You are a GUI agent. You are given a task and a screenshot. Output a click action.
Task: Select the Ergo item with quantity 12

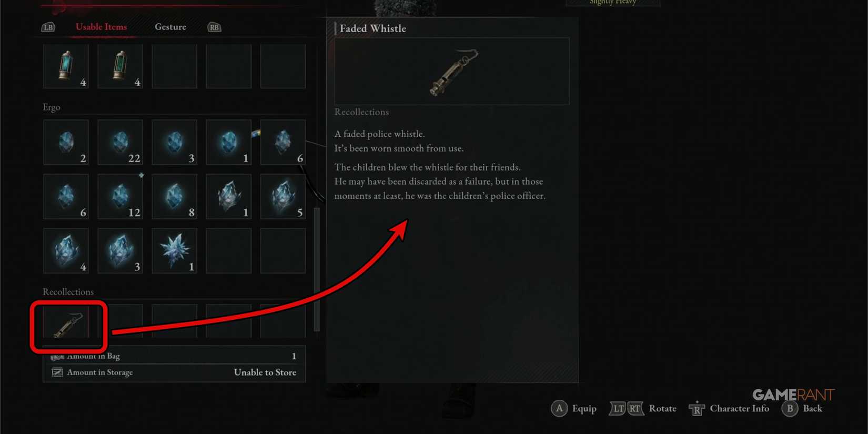pyautogui.click(x=120, y=196)
